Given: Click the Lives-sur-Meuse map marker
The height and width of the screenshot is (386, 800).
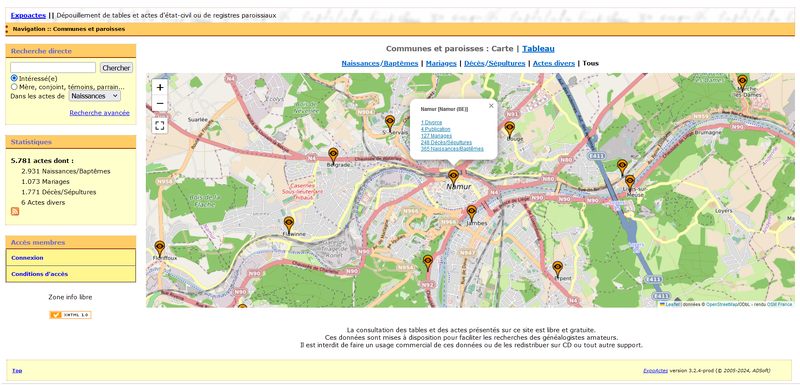Looking at the screenshot, I should [x=630, y=183].
